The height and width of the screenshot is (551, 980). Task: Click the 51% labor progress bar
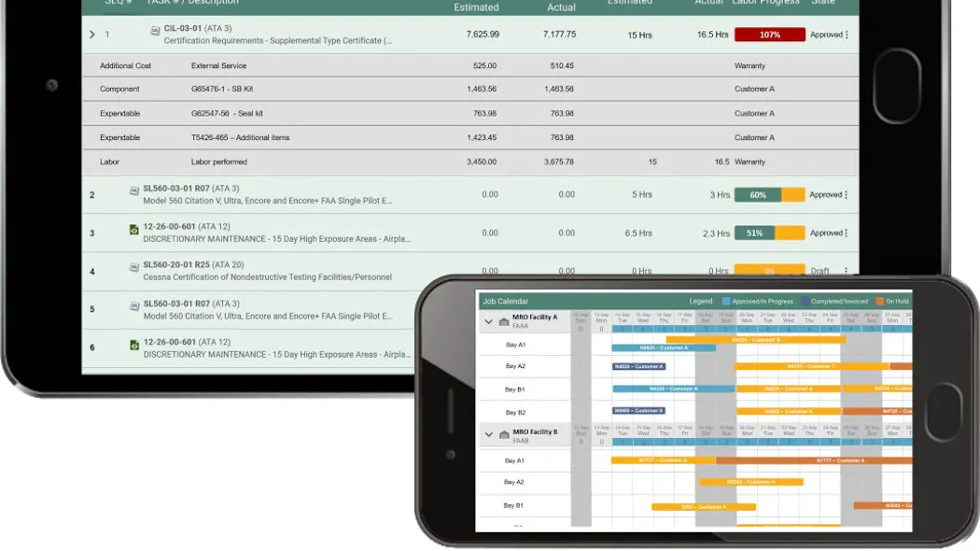coord(770,233)
